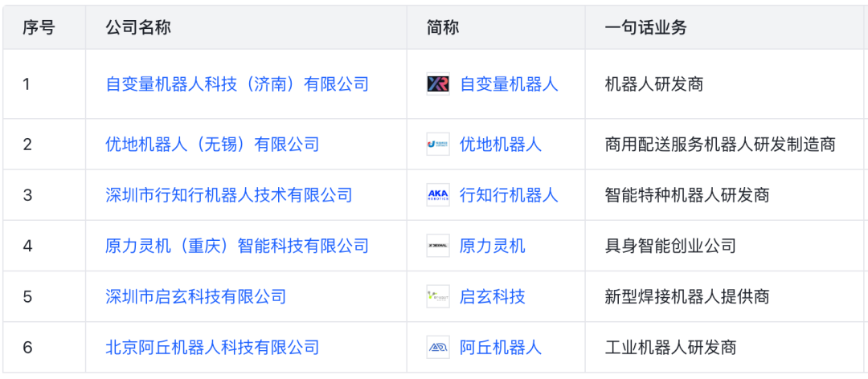Open 优地机器人（无锡）有限公司 company link
The height and width of the screenshot is (379, 868).
[212, 145]
